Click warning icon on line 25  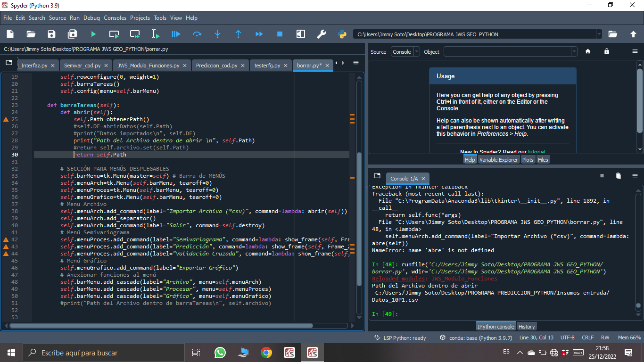pos(6,120)
